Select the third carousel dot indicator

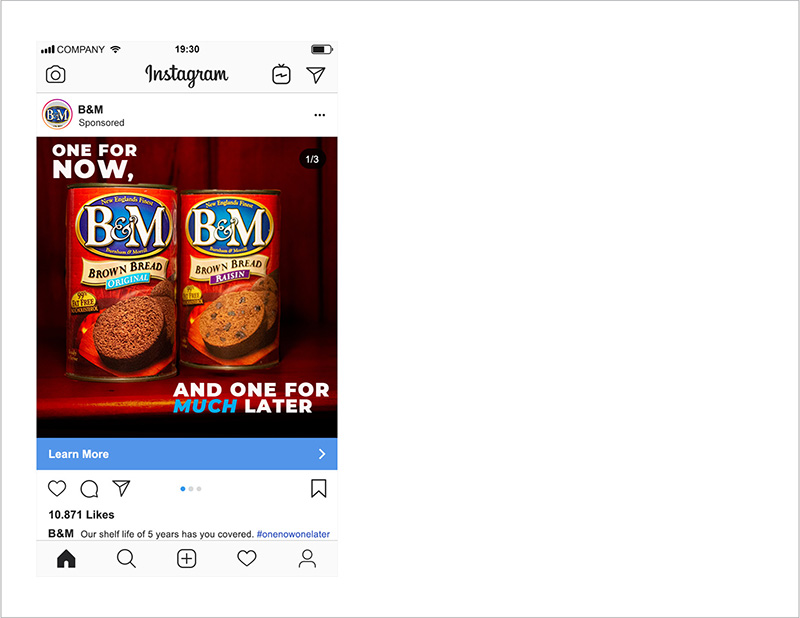point(199,489)
